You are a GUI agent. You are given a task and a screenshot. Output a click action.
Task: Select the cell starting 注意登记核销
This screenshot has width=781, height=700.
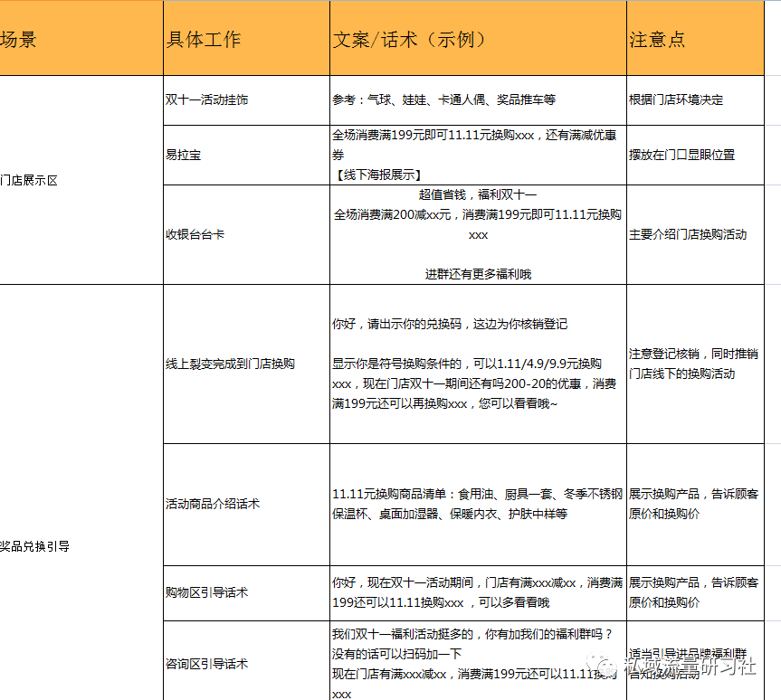pos(695,364)
